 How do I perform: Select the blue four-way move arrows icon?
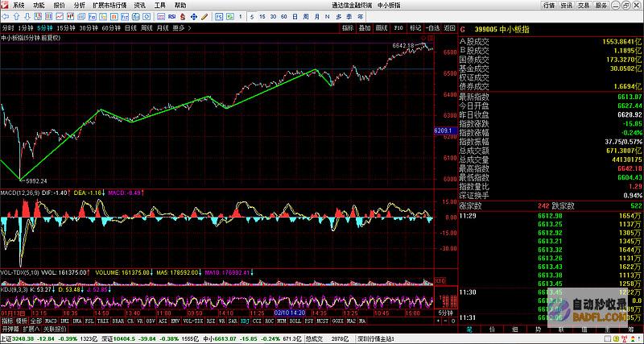tap(194, 17)
